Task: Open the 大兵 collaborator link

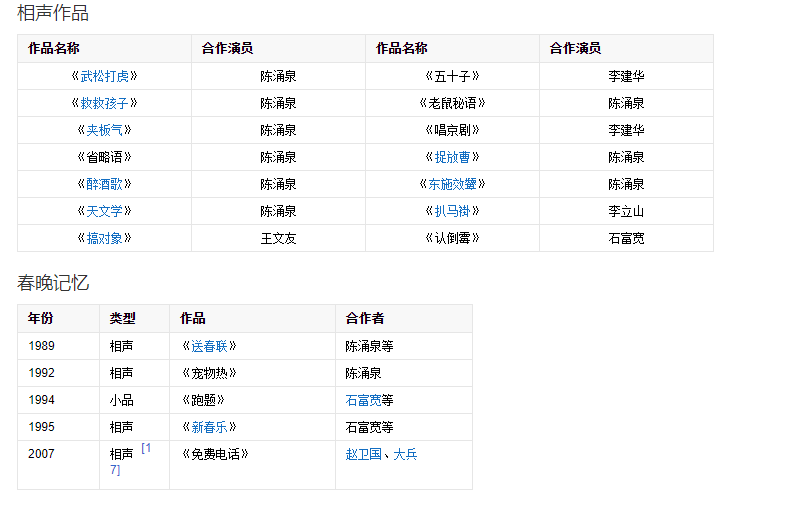Action: [x=405, y=454]
